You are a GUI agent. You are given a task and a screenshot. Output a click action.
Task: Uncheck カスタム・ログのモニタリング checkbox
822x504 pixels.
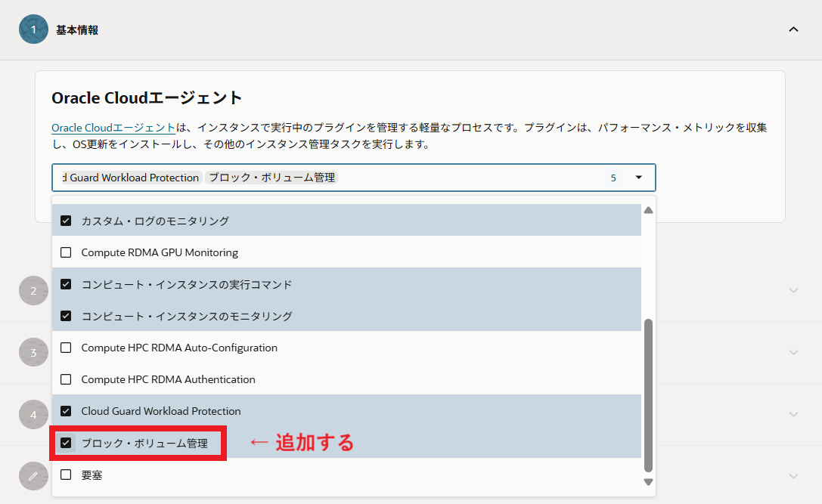click(66, 221)
